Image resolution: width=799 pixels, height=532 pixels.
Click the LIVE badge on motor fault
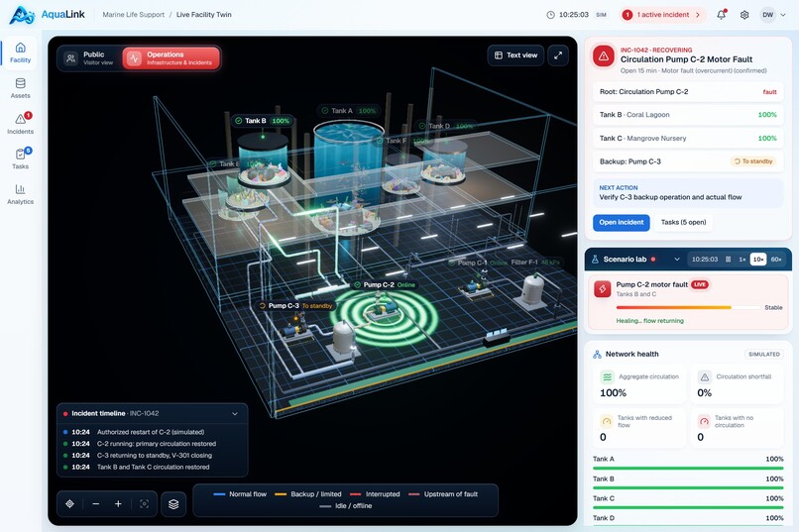tap(700, 284)
